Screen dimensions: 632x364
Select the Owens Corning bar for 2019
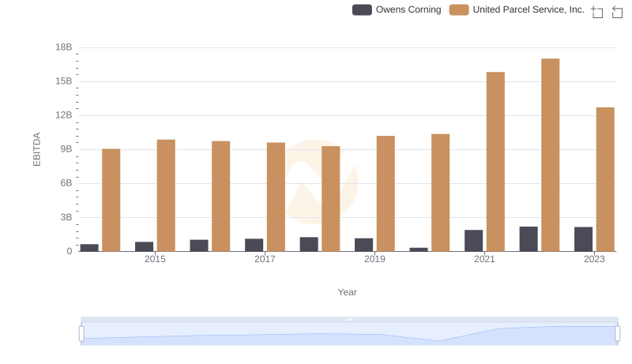tap(363, 245)
